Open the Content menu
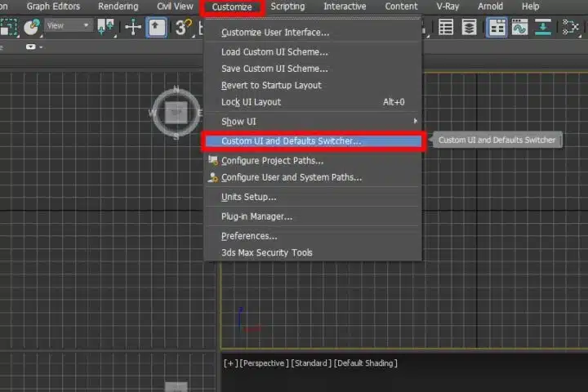The height and width of the screenshot is (392, 588). tap(401, 7)
